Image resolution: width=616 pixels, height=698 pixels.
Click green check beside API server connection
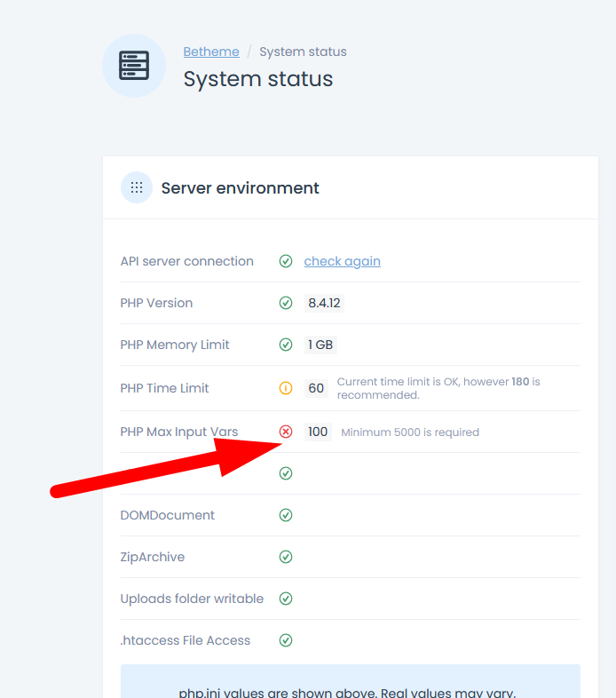coord(286,261)
